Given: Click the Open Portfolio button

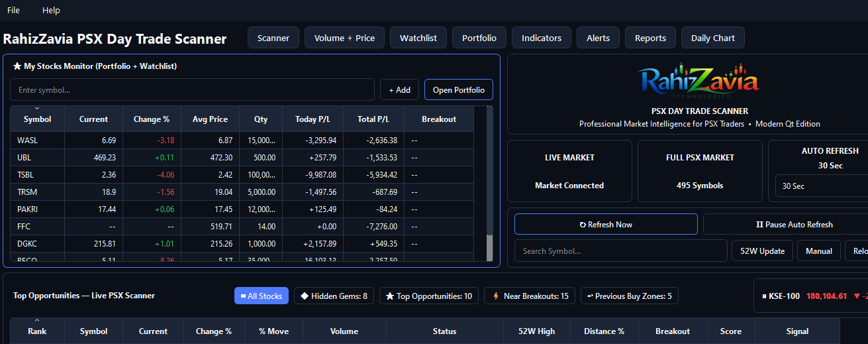Looking at the screenshot, I should pos(459,89).
